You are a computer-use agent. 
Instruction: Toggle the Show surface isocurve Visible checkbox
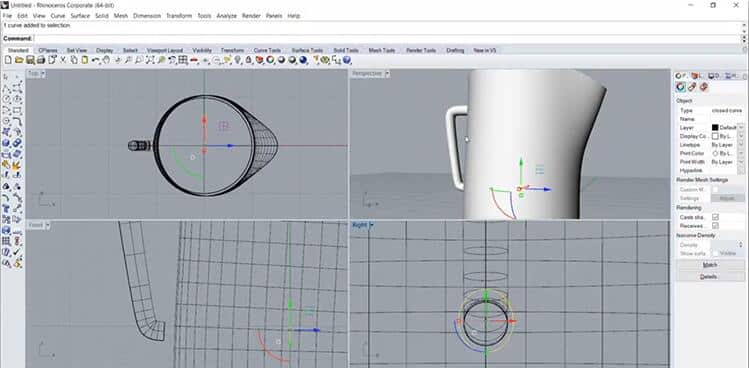715,253
